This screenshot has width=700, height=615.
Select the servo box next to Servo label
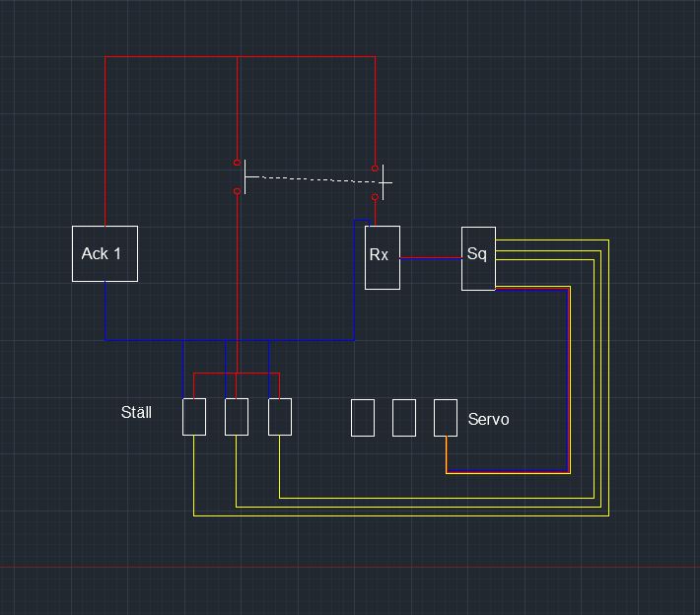[446, 418]
